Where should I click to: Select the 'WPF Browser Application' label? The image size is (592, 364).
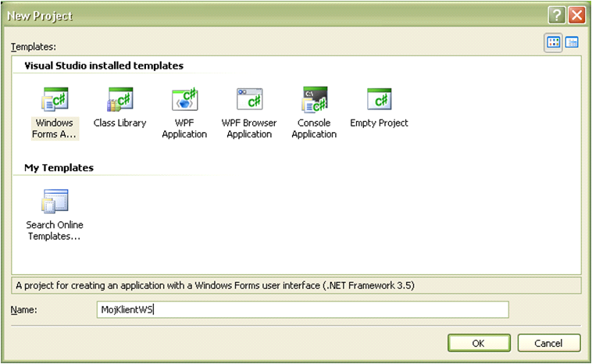point(249,128)
